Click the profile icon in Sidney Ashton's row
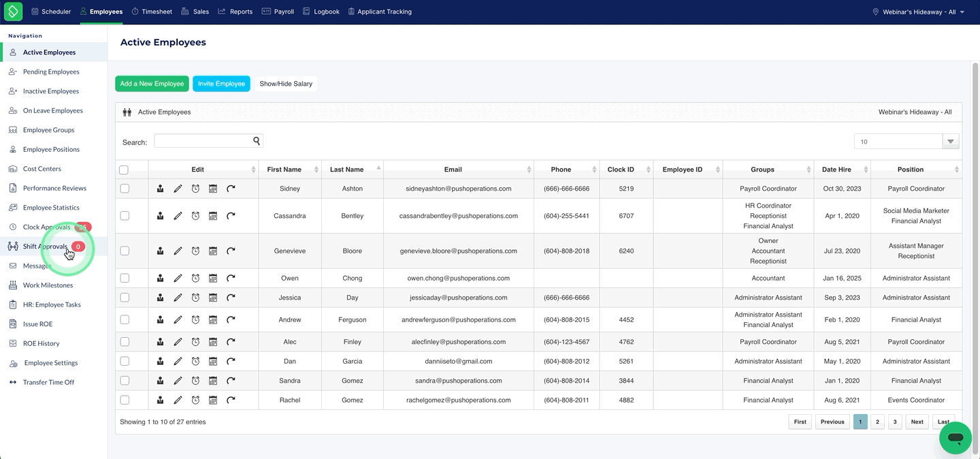 160,189
